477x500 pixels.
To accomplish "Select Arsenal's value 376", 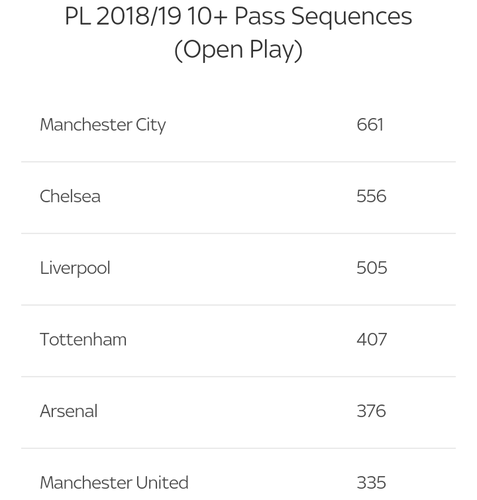I will tap(371, 411).
